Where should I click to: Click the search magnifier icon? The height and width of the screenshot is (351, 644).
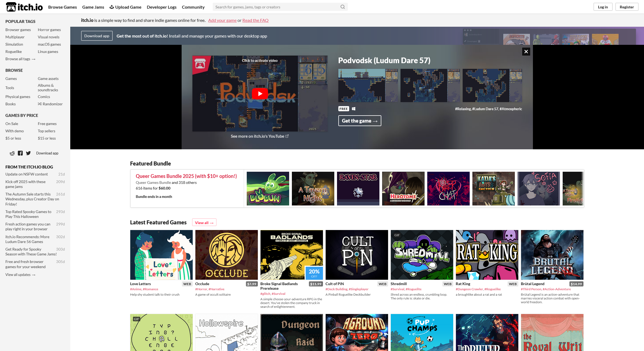(x=342, y=7)
